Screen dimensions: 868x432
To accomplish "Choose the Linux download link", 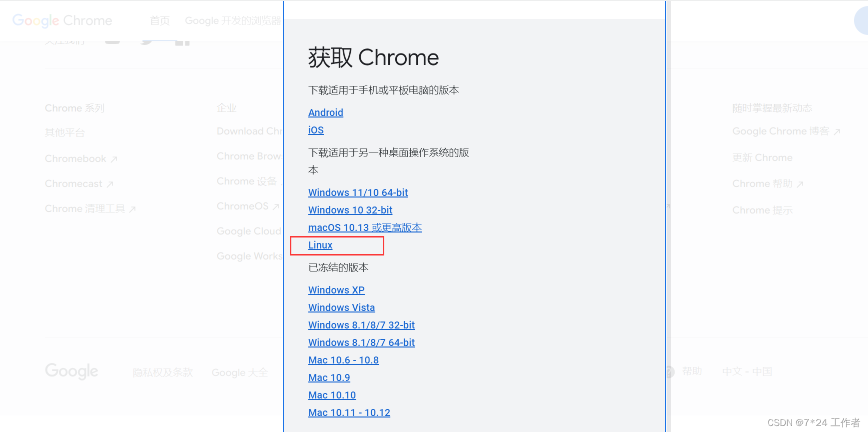I will pyautogui.click(x=320, y=245).
